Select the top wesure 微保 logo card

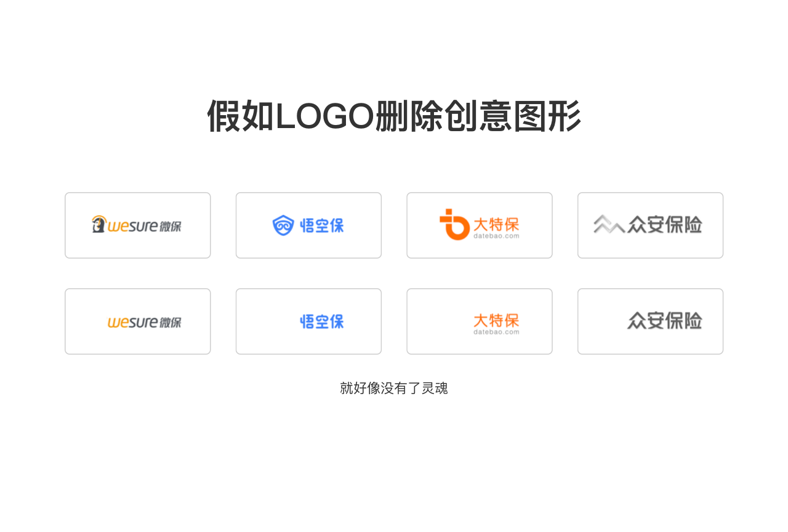tap(138, 225)
